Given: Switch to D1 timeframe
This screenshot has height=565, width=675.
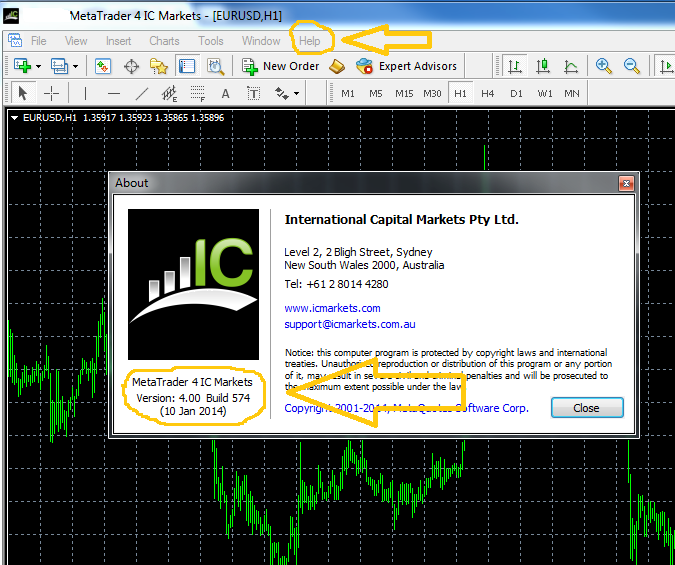Looking at the screenshot, I should 516,93.
